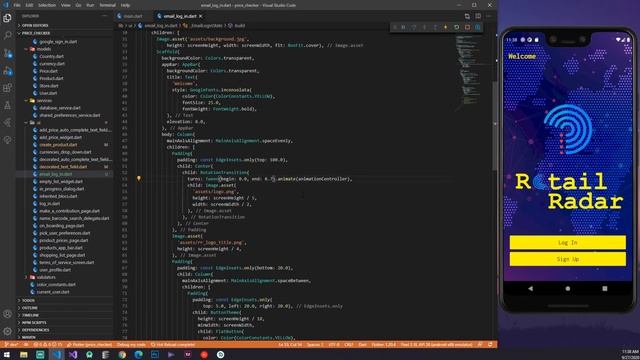Tap the emulator Home navigation button
Screen dimensions: 640x360
coord(567,288)
